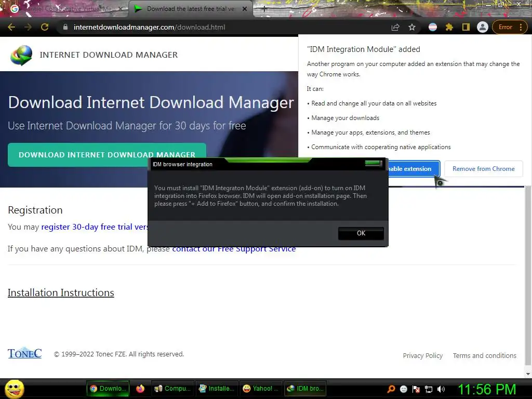Close the Download the latest free trial tab
The image size is (532, 399).
pyautogui.click(x=245, y=9)
